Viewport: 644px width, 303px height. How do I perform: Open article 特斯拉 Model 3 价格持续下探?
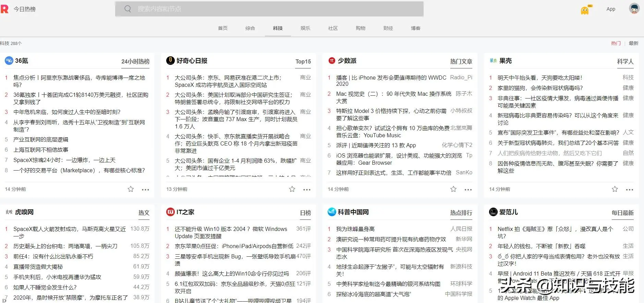click(391, 115)
